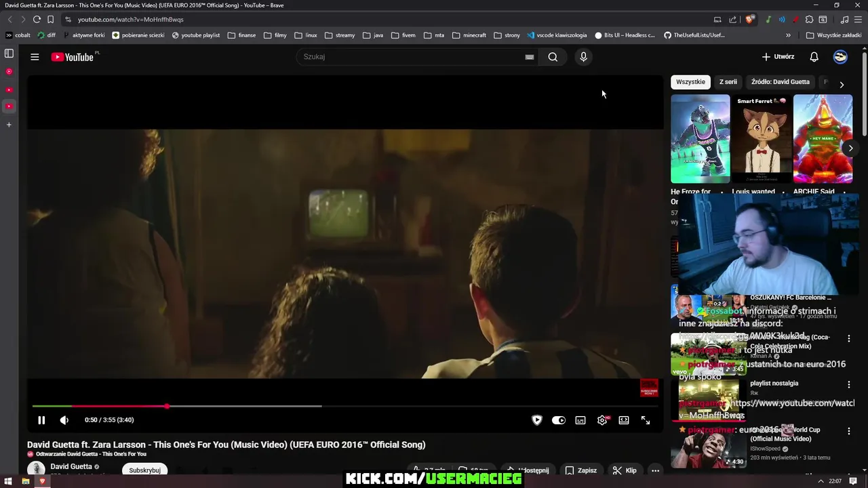Screen dimensions: 868x488
Task: Open the TheUsefulLists GitHub bookmark
Action: point(694,35)
